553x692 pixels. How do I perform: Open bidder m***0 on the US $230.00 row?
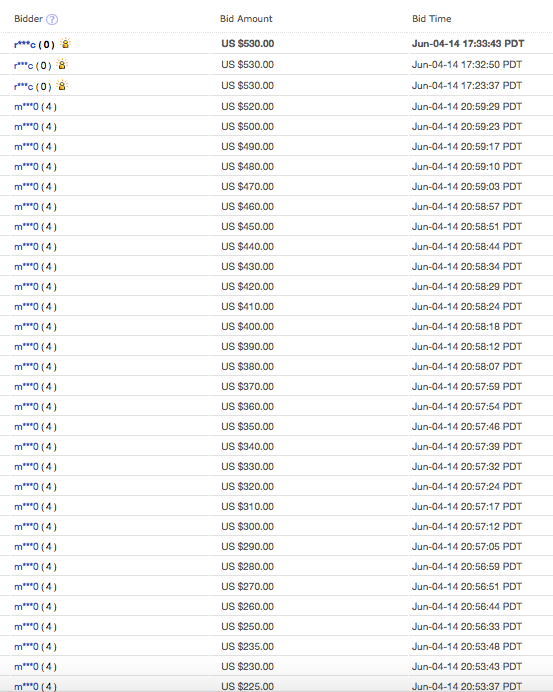click(x=26, y=667)
